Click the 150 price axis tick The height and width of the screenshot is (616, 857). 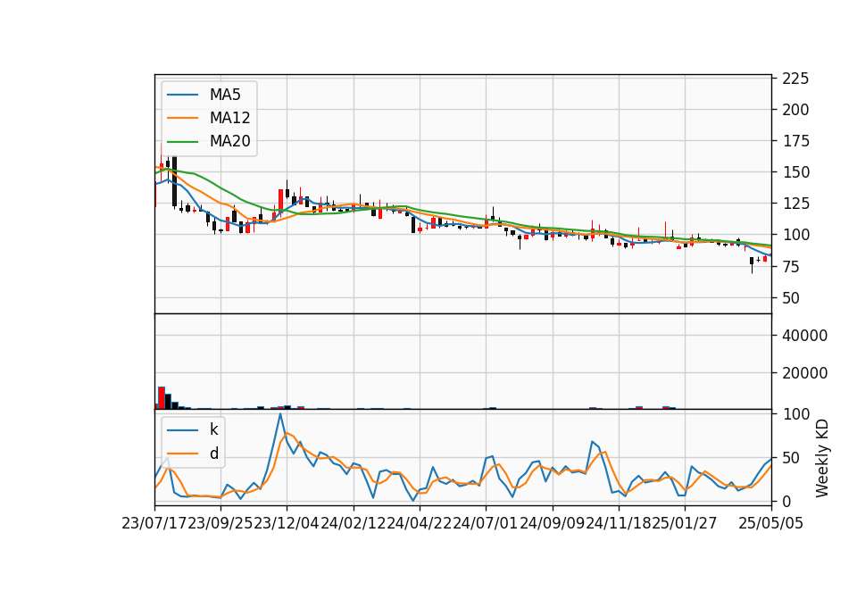[x=795, y=172]
